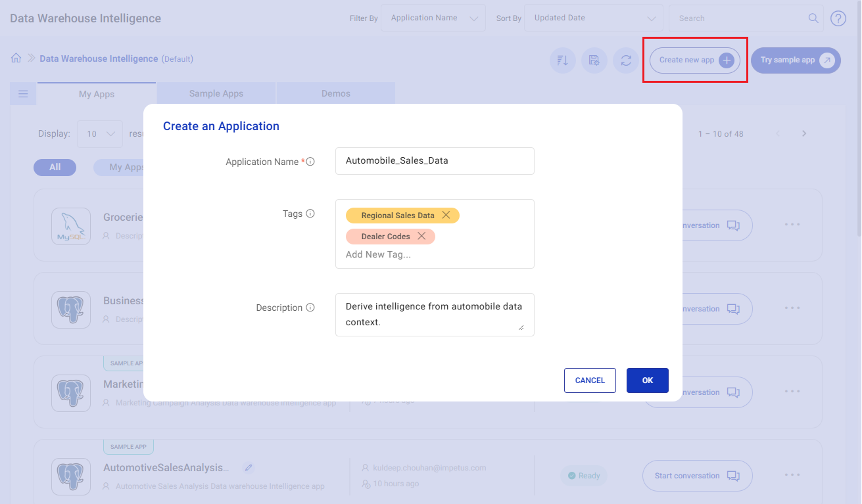Click the refresh apps icon

tap(626, 60)
